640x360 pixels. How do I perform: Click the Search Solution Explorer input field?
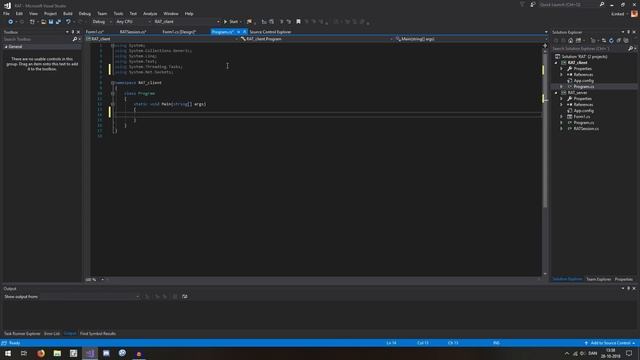(589, 49)
